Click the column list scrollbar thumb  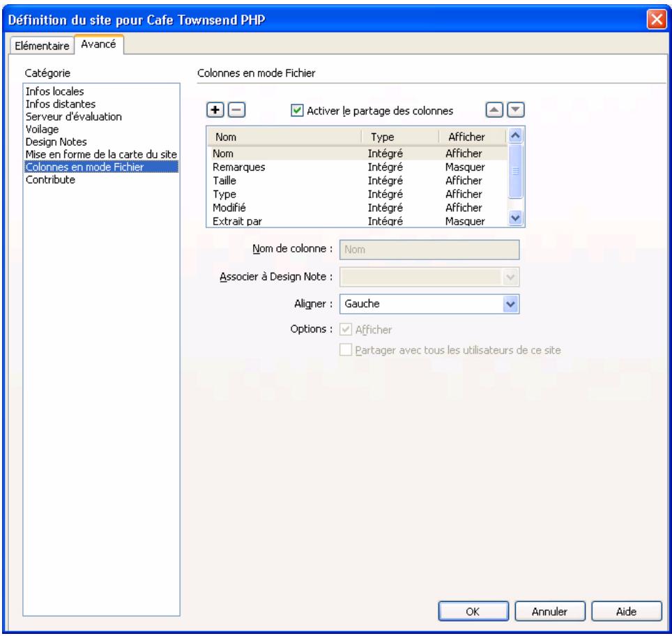[515, 171]
